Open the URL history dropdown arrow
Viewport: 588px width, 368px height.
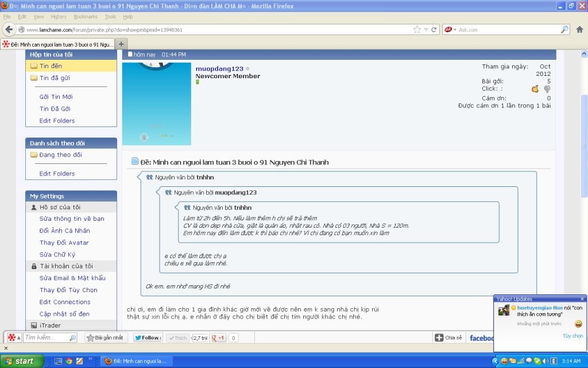pos(425,29)
